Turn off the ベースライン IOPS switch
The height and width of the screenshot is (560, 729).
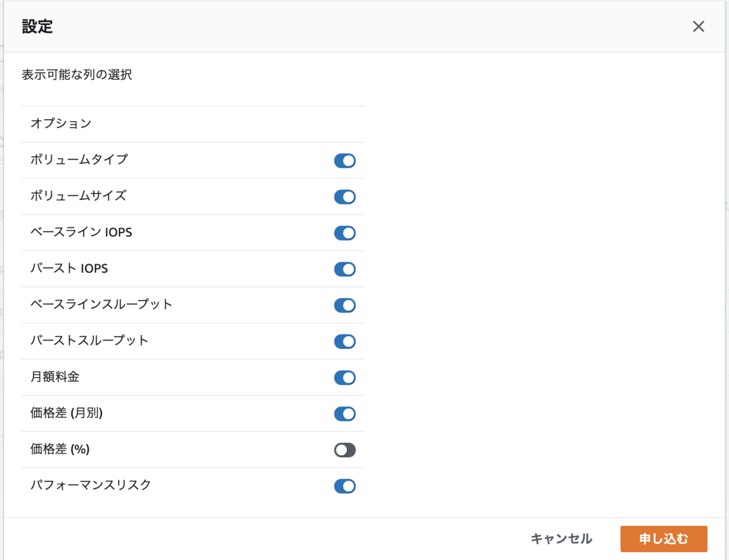pyautogui.click(x=344, y=233)
